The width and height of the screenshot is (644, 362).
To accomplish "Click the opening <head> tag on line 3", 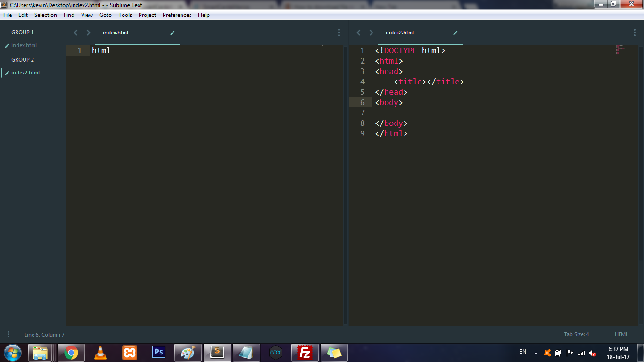I will 389,71.
